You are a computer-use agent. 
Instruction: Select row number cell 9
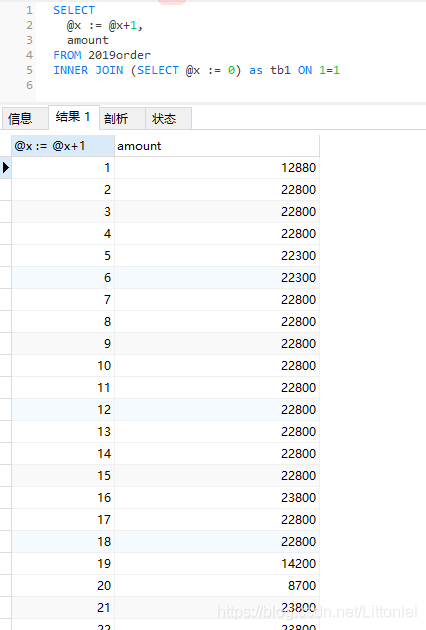pos(63,344)
